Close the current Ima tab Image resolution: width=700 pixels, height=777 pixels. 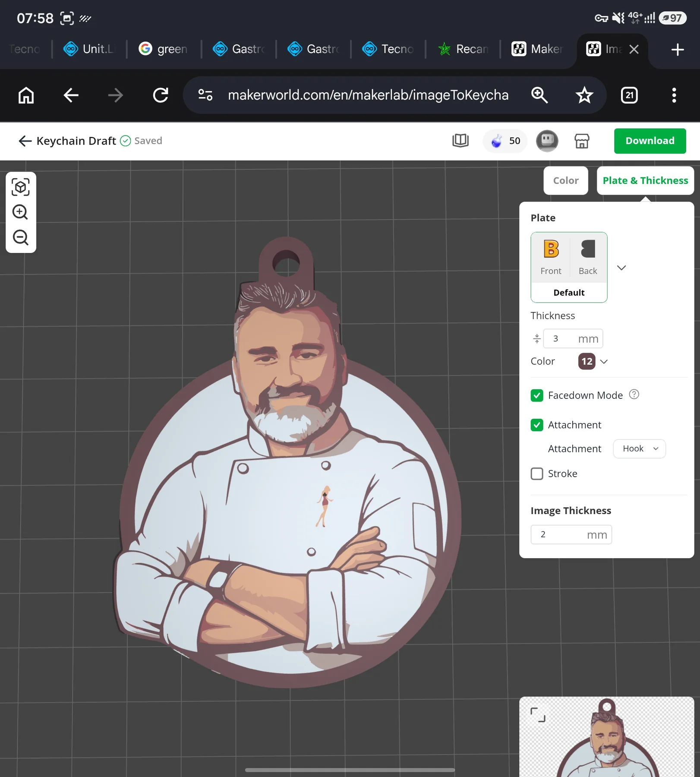tap(634, 49)
